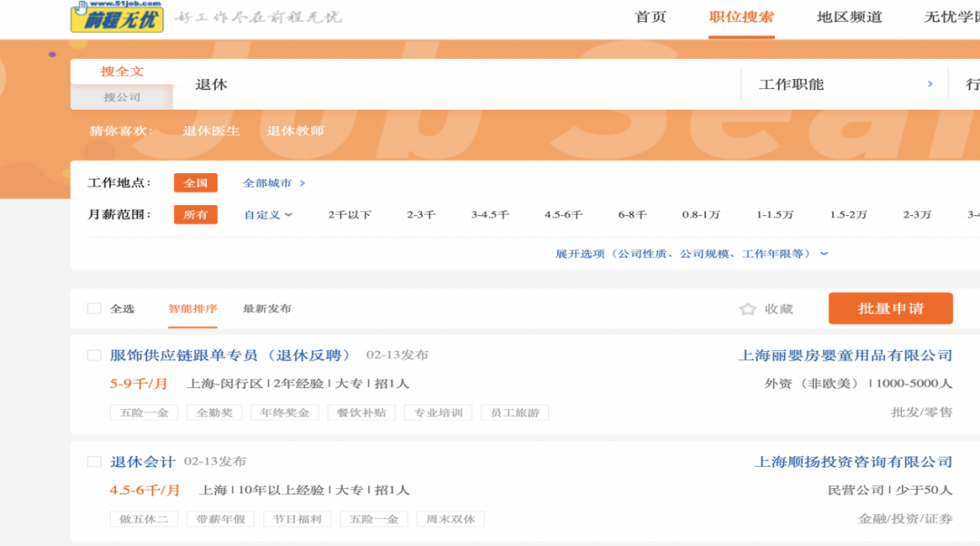Viewport: 980px width, 546px height.
Task: Go to the 首页 menu item
Action: tap(652, 16)
